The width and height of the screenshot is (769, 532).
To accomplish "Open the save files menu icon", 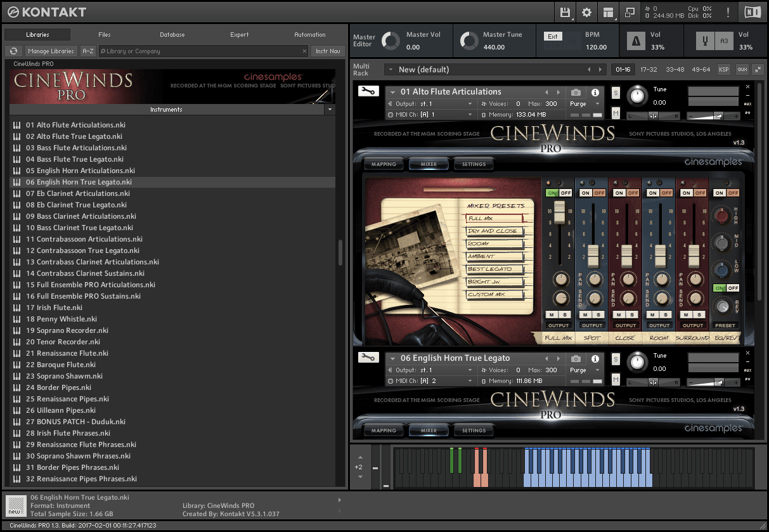I will click(565, 12).
